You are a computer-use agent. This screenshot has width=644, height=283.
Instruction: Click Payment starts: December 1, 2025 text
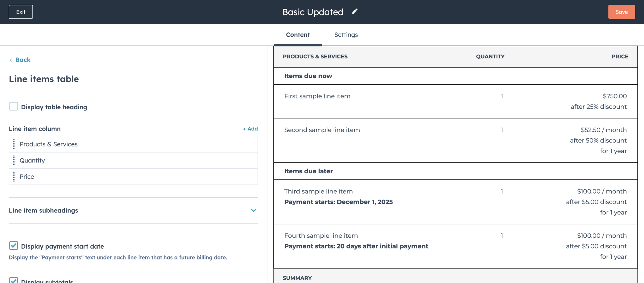point(339,202)
